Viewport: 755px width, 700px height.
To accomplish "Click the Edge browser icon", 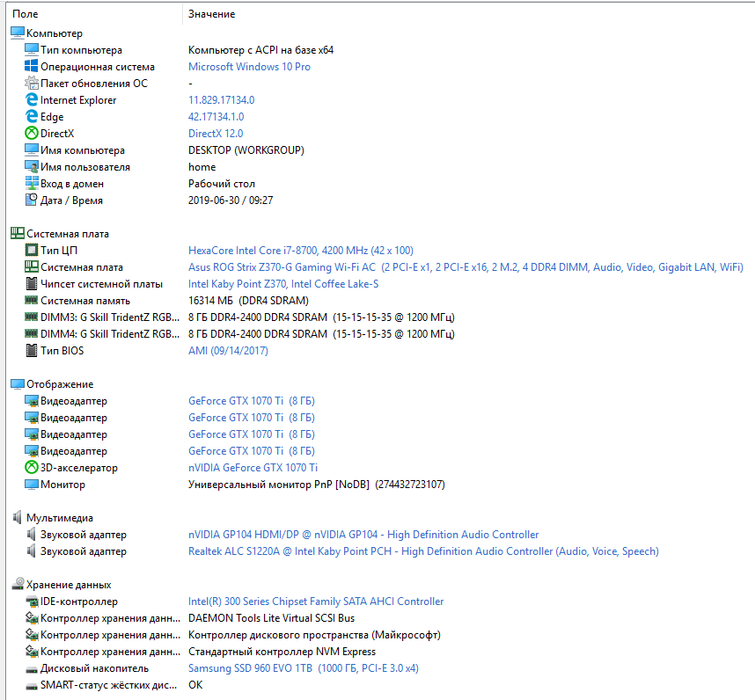I will (x=33, y=117).
